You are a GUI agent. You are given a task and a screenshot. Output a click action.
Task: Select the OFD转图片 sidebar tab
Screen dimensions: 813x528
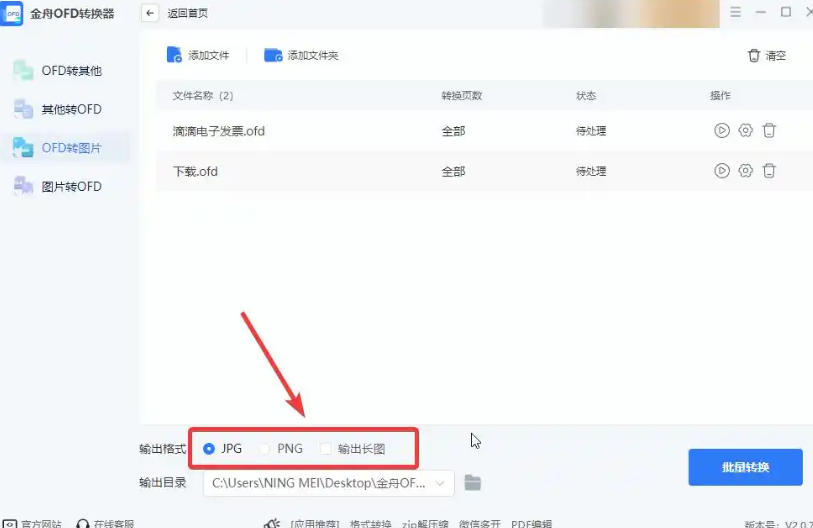(66, 148)
